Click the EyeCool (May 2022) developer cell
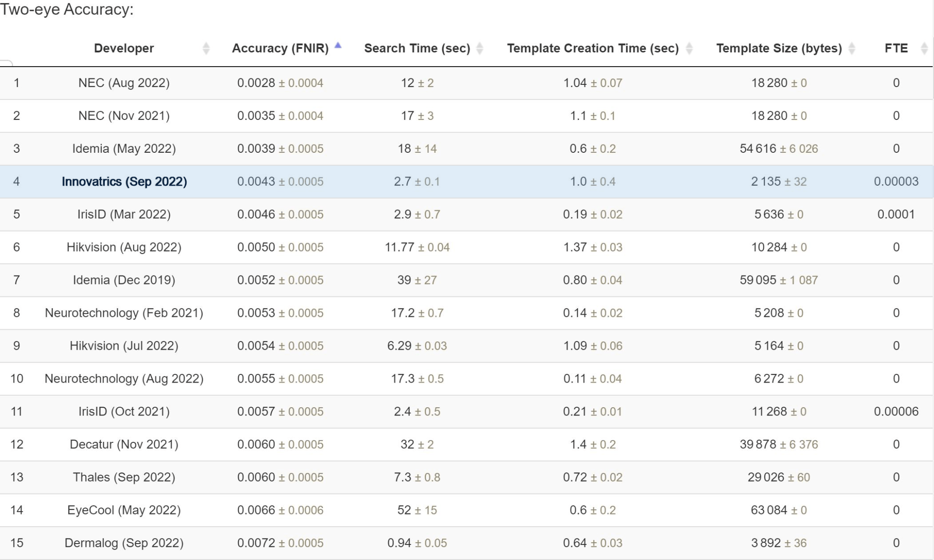The height and width of the screenshot is (560, 934). pyautogui.click(x=124, y=510)
